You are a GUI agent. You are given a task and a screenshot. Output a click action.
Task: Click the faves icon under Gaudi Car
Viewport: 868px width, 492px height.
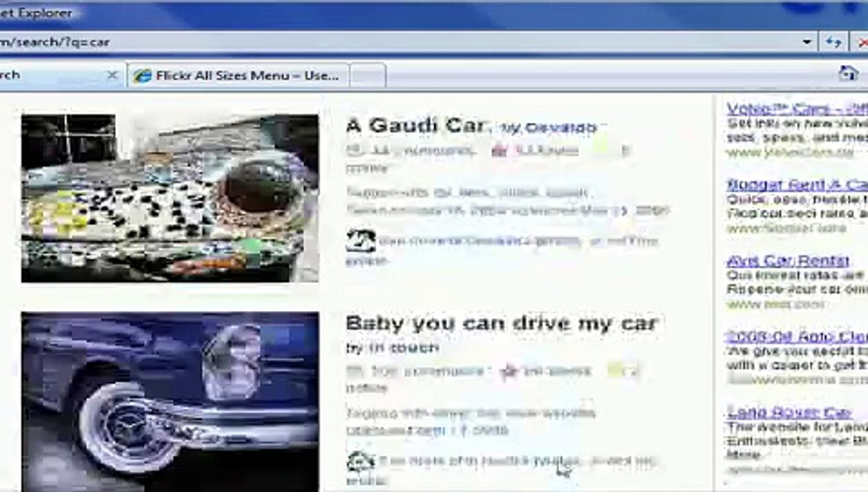[500, 150]
